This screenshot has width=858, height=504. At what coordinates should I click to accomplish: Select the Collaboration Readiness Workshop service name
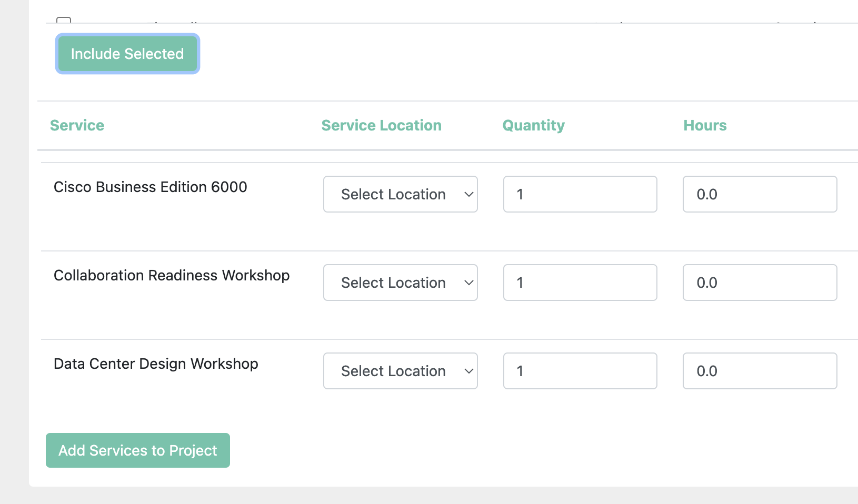pos(172,275)
